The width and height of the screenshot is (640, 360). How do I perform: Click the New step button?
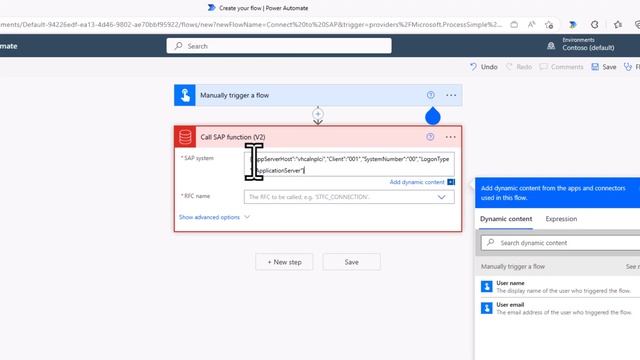284,262
